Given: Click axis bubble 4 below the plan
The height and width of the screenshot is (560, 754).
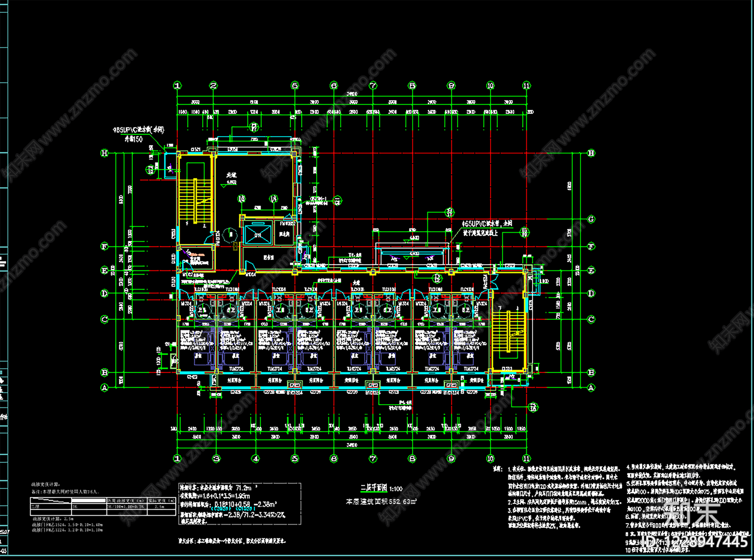Looking at the screenshot, I should click(255, 458).
